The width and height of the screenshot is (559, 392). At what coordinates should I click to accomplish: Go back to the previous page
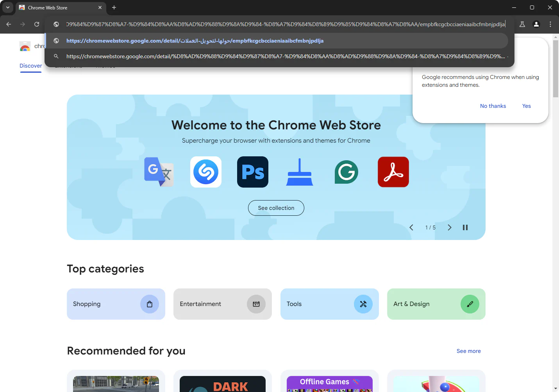pyautogui.click(x=9, y=24)
